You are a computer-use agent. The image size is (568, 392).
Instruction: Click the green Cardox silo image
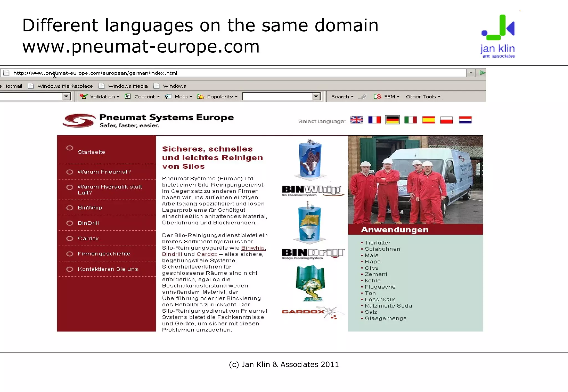coord(310,283)
